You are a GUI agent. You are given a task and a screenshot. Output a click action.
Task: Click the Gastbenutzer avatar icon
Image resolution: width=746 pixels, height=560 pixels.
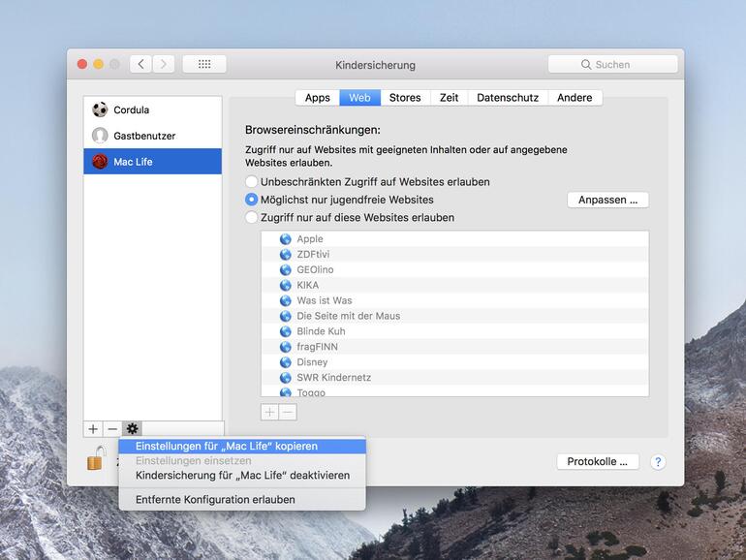(x=100, y=136)
